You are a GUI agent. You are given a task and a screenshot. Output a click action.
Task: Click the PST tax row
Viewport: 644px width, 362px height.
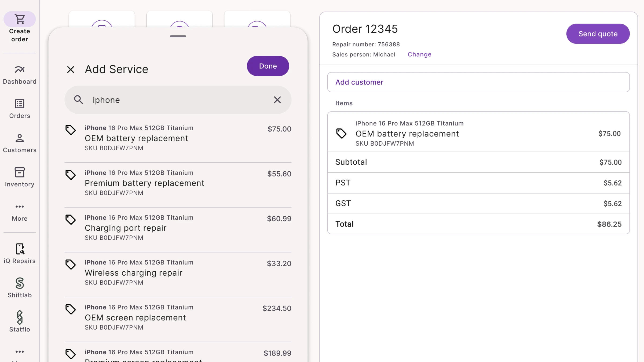tap(478, 183)
